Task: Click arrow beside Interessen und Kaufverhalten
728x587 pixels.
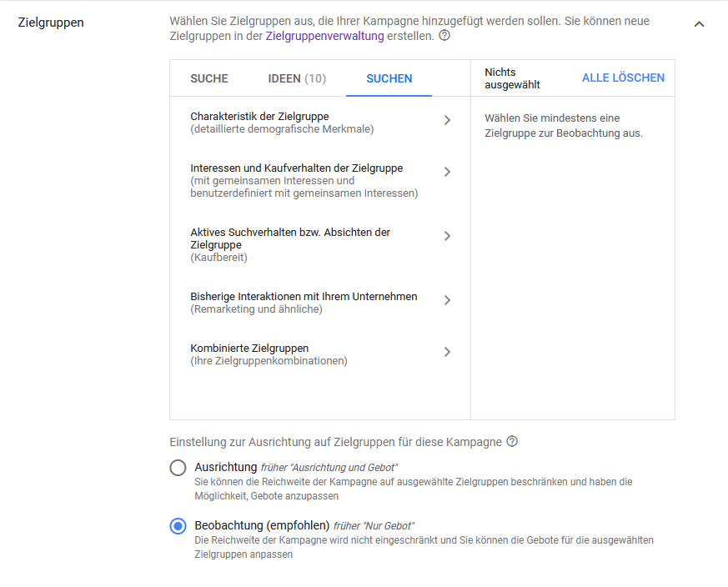Action: pyautogui.click(x=447, y=172)
